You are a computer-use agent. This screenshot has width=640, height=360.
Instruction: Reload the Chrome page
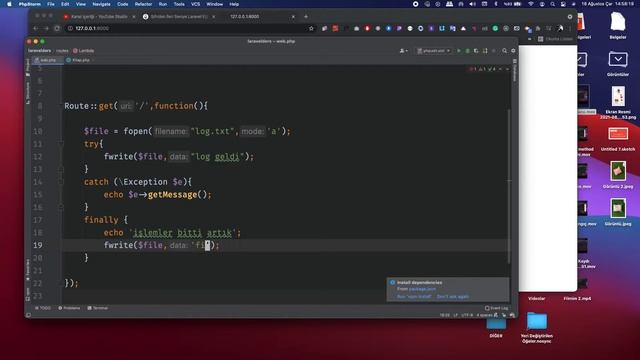57,29
